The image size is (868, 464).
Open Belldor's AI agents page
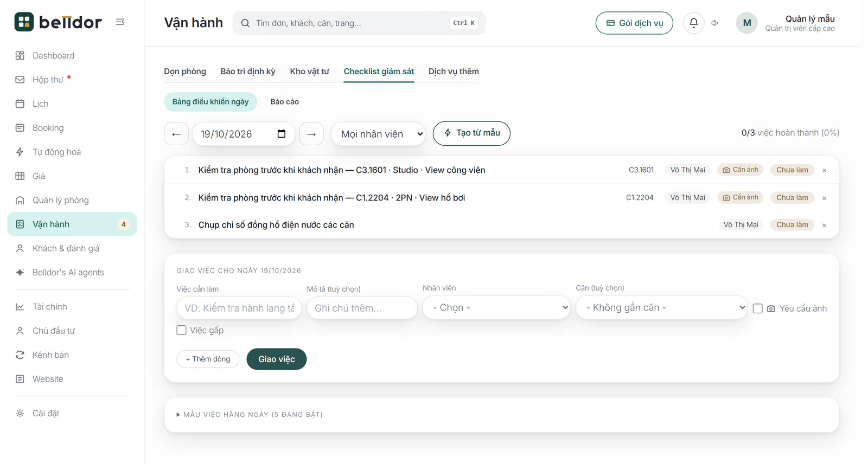[x=72, y=272]
